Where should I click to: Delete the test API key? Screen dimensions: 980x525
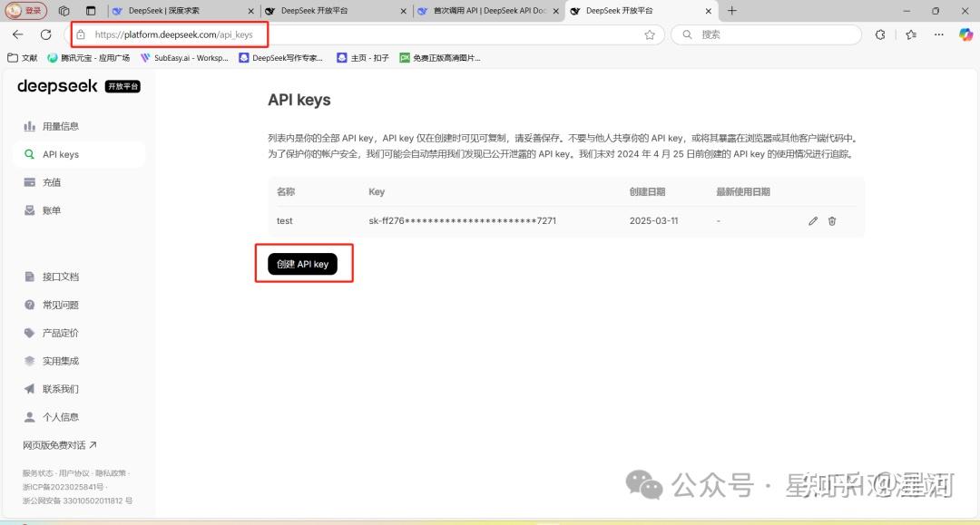click(x=832, y=221)
